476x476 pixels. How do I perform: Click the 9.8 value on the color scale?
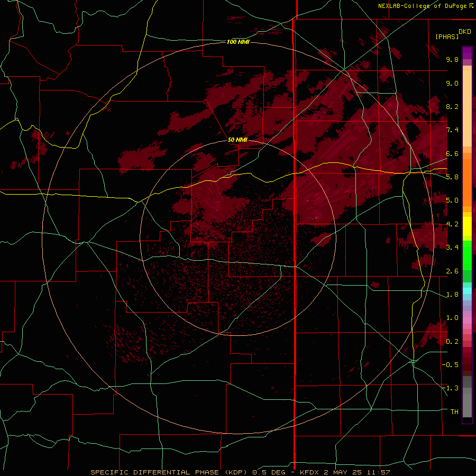click(x=452, y=59)
